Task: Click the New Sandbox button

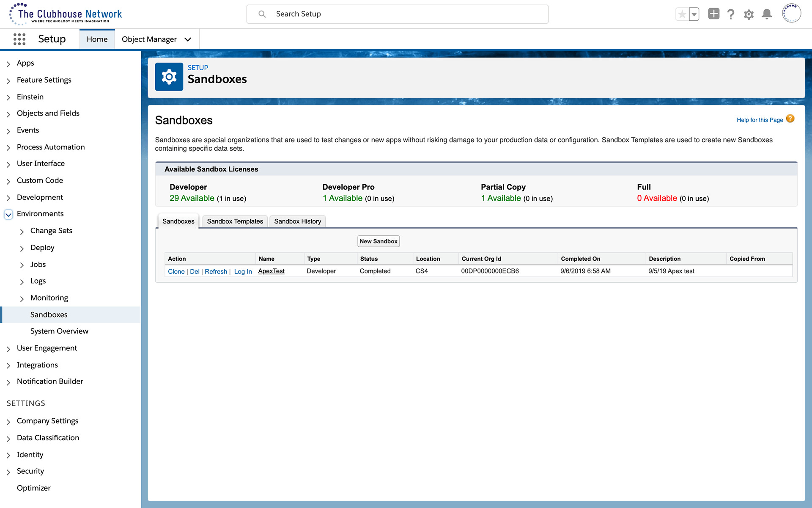Action: [x=378, y=241]
